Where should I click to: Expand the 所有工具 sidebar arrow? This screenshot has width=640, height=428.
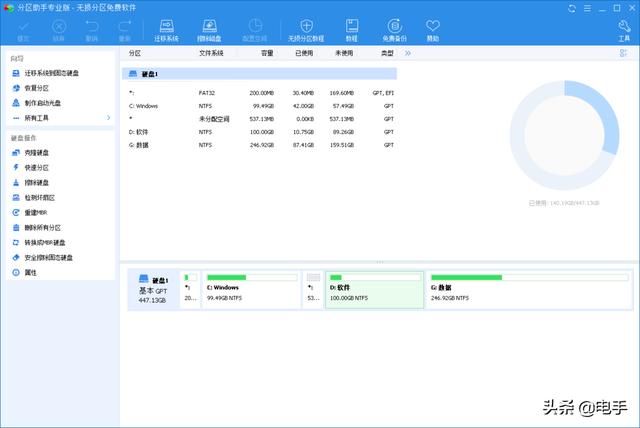pyautogui.click(x=108, y=117)
